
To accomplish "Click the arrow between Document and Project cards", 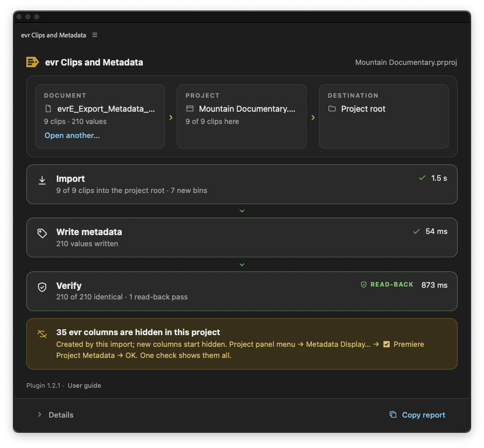I will (171, 117).
